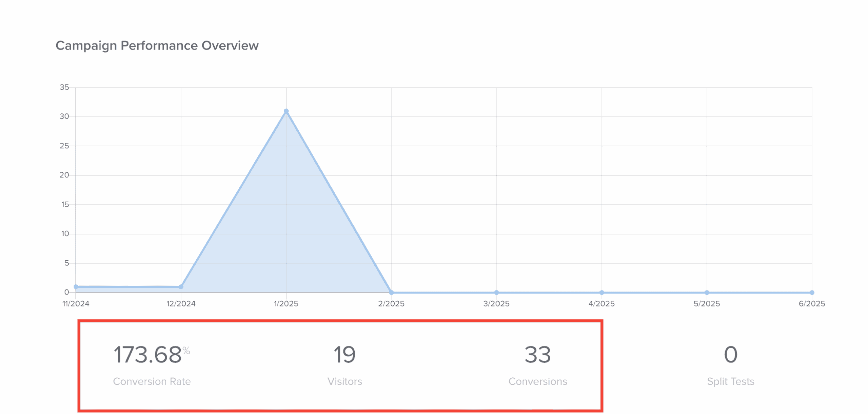Click the 10 y-axis label
This screenshot has height=414, width=868.
click(65, 233)
